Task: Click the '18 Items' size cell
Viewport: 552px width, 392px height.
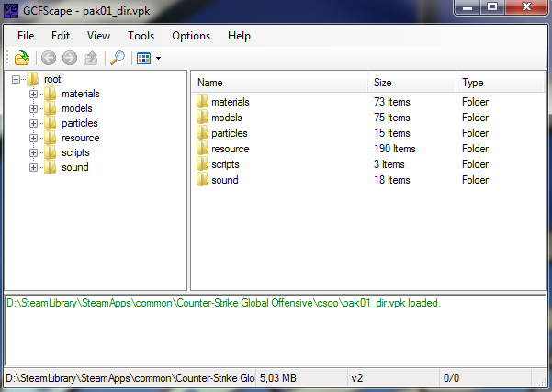Action: click(392, 180)
